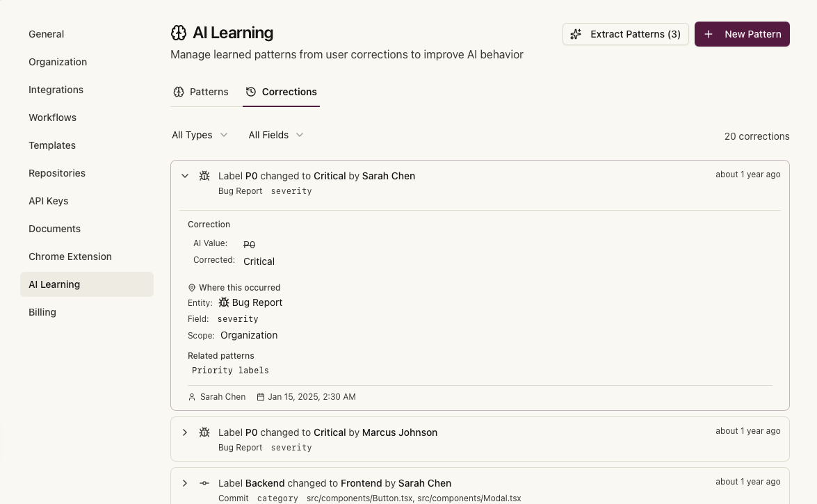Click the plus icon in New Pattern button

(x=709, y=33)
